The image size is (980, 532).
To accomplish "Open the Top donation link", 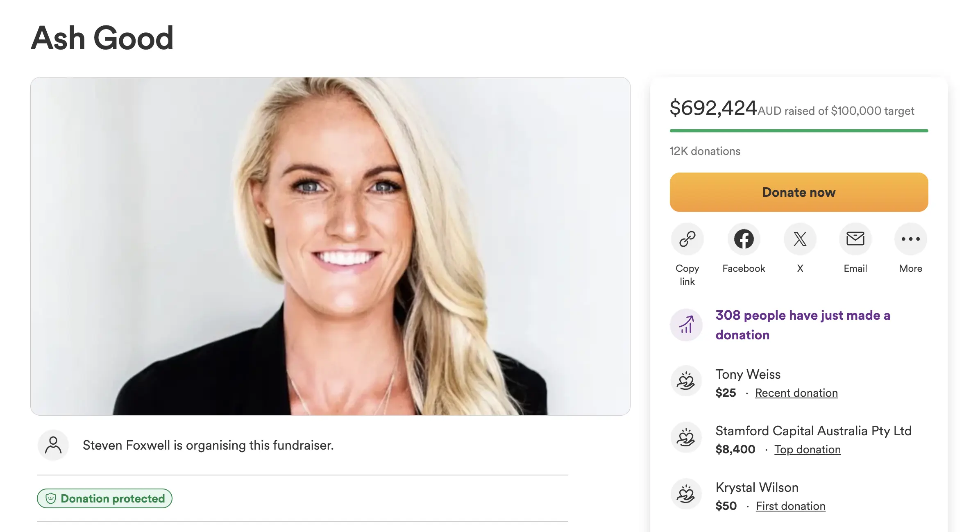I will (808, 450).
